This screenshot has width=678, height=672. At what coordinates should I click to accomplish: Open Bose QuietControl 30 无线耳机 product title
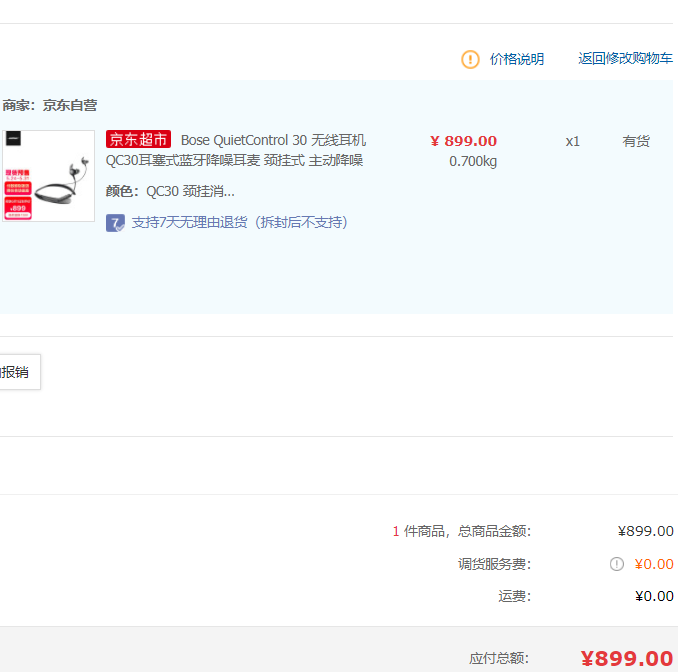[236, 150]
